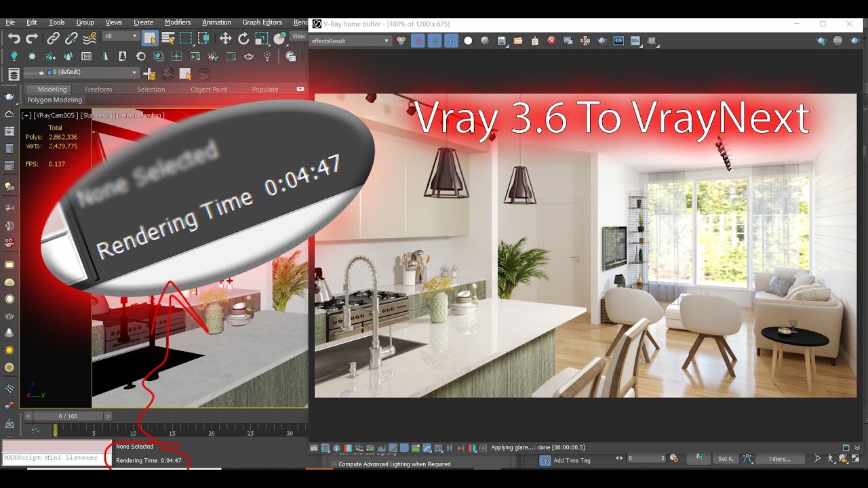Image resolution: width=868 pixels, height=488 pixels.
Task: Click Create New Layer icon
Action: (150, 74)
